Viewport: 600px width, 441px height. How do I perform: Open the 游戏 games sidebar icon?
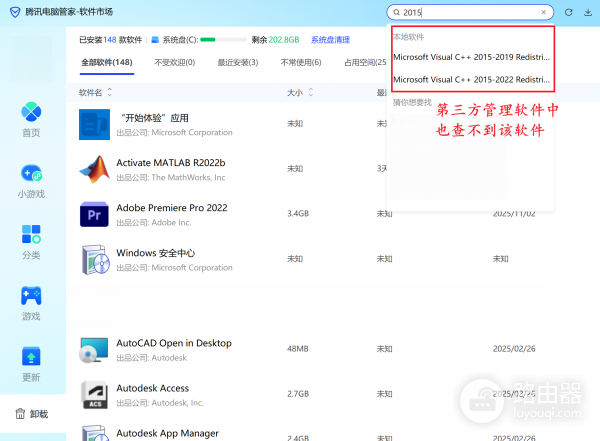pos(31,296)
